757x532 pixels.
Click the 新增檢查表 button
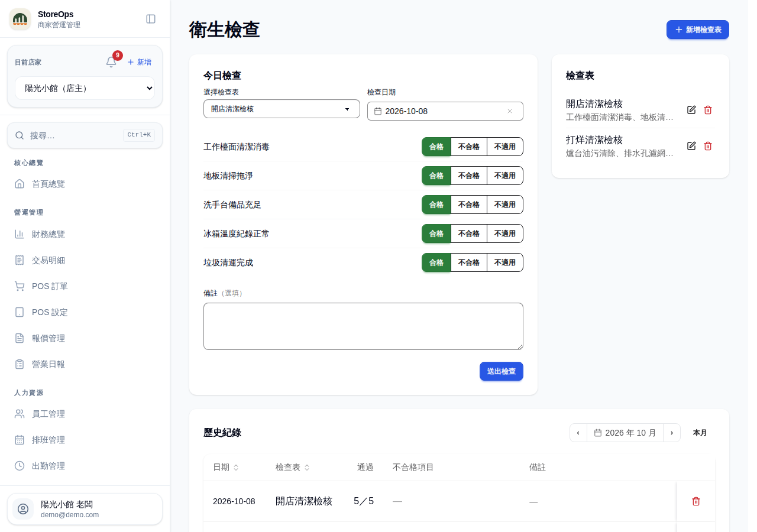[698, 30]
